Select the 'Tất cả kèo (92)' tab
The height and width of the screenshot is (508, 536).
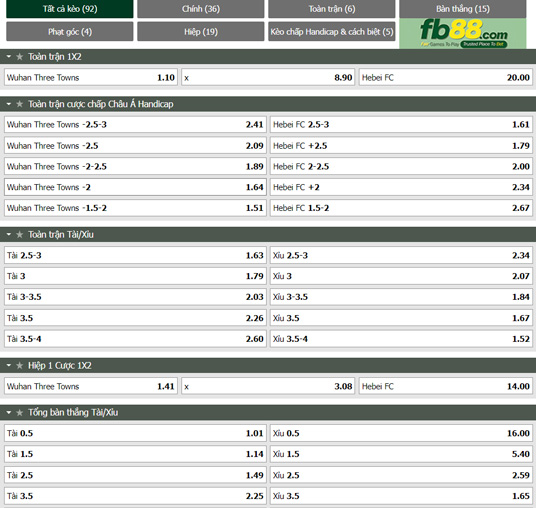tap(70, 9)
